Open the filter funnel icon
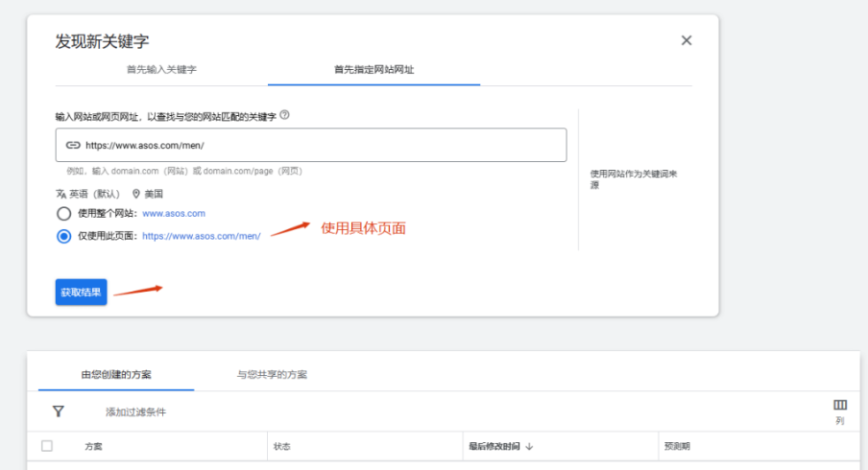This screenshot has height=470, width=868. pyautogui.click(x=58, y=411)
